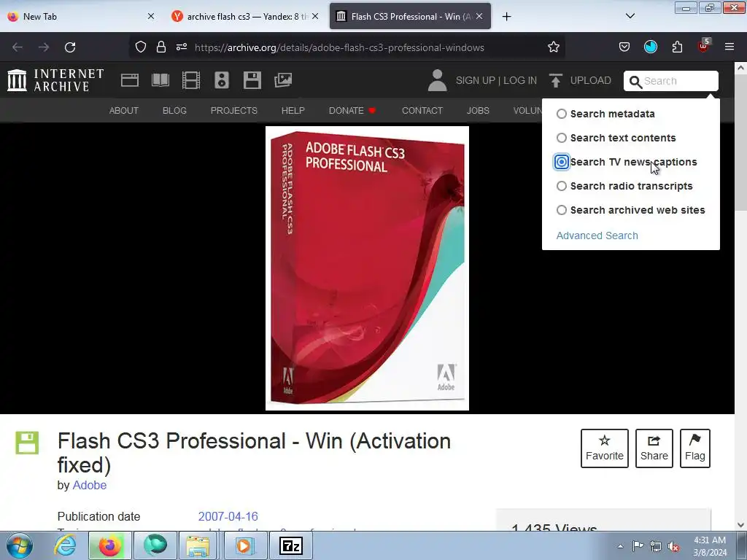Click the UPLOAD link text
Screen dimensions: 747x560
(x=591, y=80)
